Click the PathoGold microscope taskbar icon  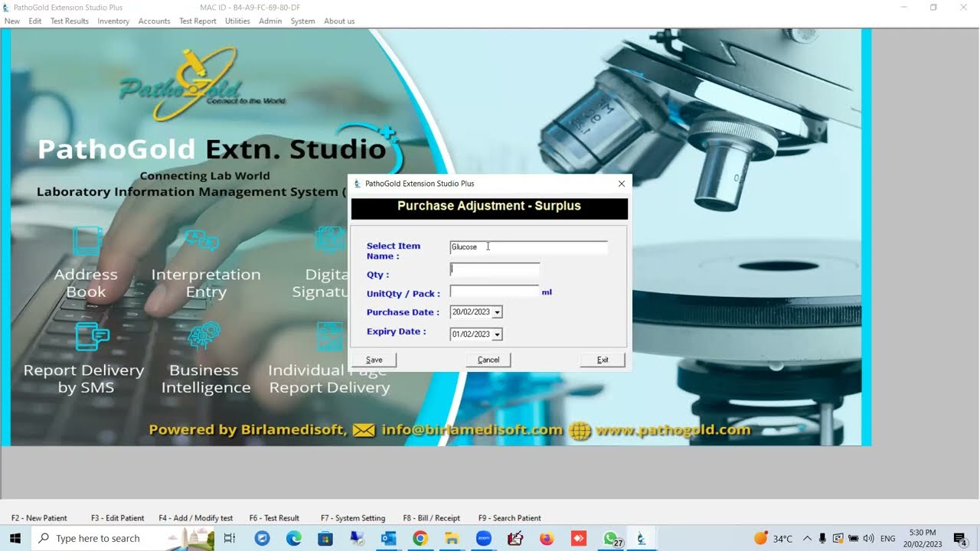pyautogui.click(x=642, y=538)
